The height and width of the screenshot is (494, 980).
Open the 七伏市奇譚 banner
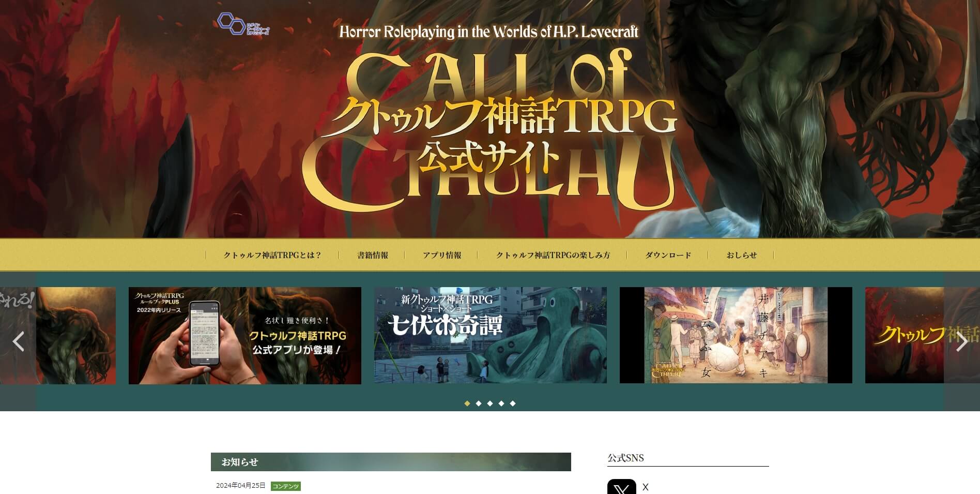[x=491, y=335]
